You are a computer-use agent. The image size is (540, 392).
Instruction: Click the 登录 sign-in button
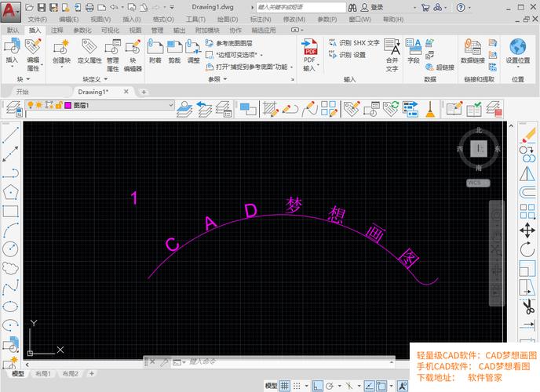click(377, 6)
